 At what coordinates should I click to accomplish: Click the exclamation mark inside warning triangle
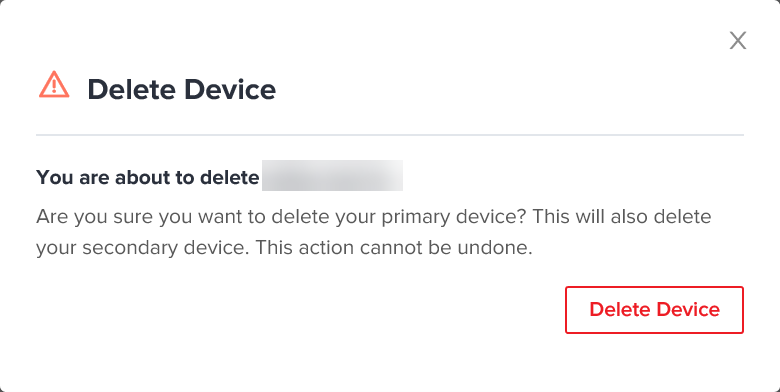point(54,87)
